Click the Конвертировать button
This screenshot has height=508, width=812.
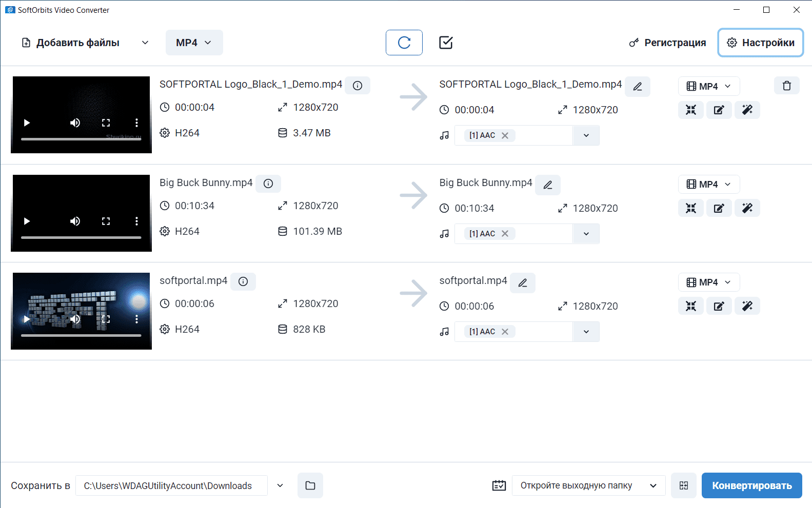coord(752,485)
